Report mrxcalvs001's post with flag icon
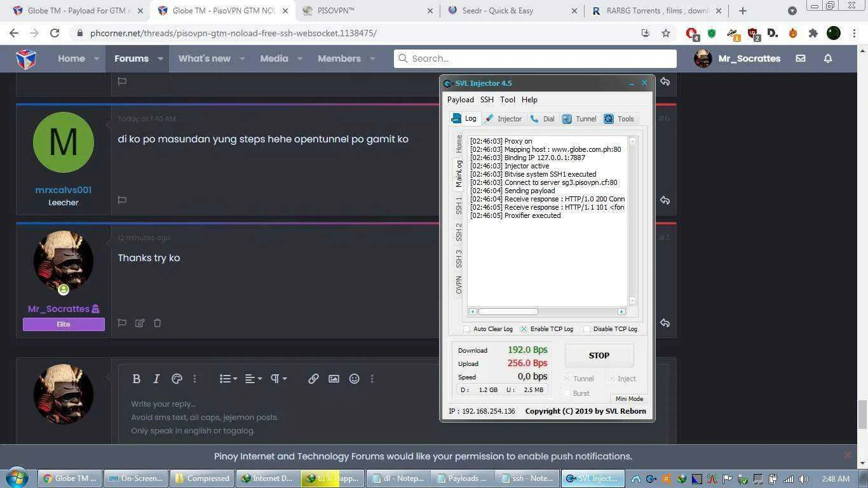Screen dimensions: 868x488 [x=122, y=200]
